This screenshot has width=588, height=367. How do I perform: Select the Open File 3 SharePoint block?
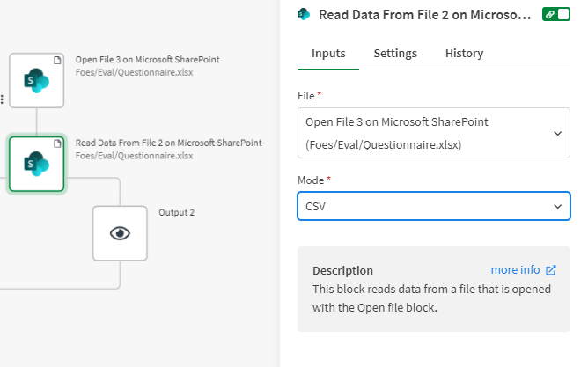click(36, 80)
